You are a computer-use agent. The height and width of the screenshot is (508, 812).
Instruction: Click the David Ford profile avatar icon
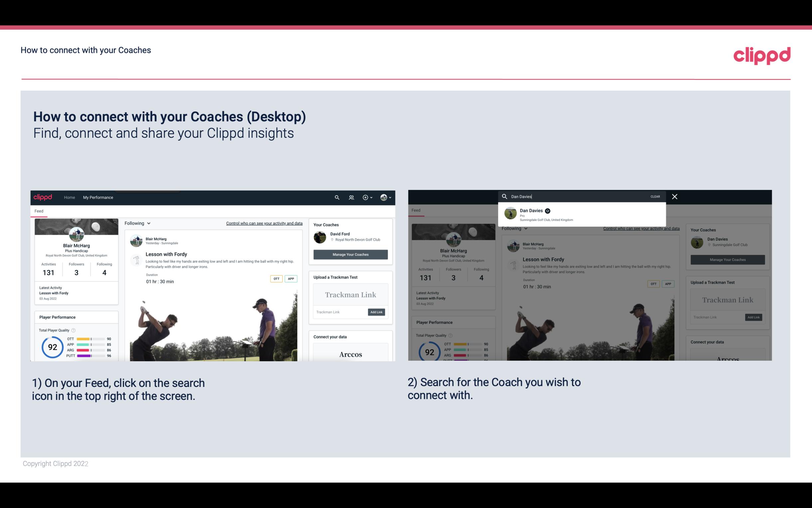(320, 237)
